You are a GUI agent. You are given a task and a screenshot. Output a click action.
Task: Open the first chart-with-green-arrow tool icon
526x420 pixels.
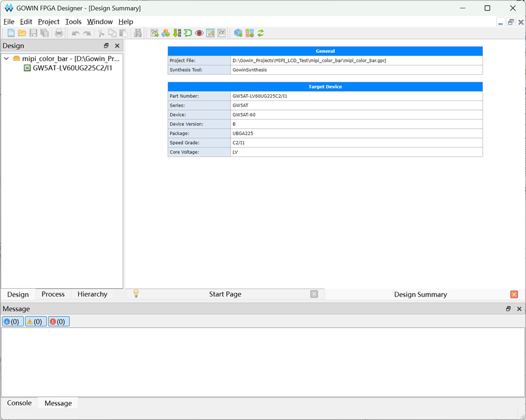[x=154, y=33]
